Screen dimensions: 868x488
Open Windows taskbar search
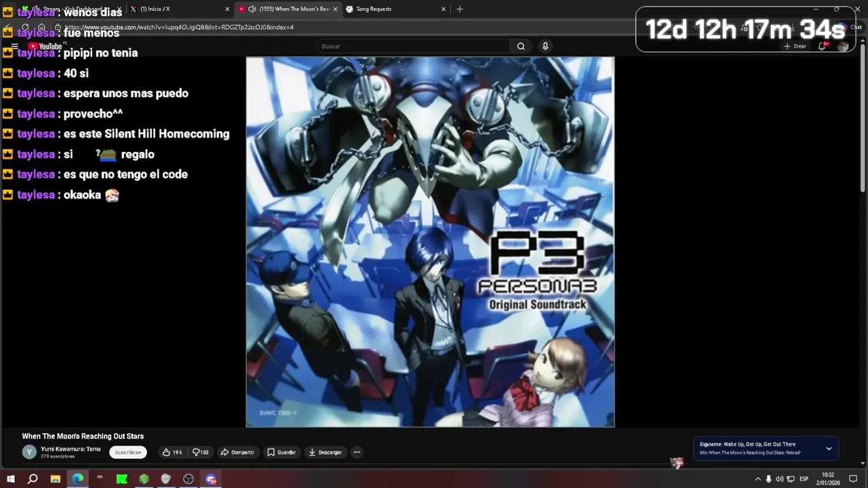coord(33,479)
